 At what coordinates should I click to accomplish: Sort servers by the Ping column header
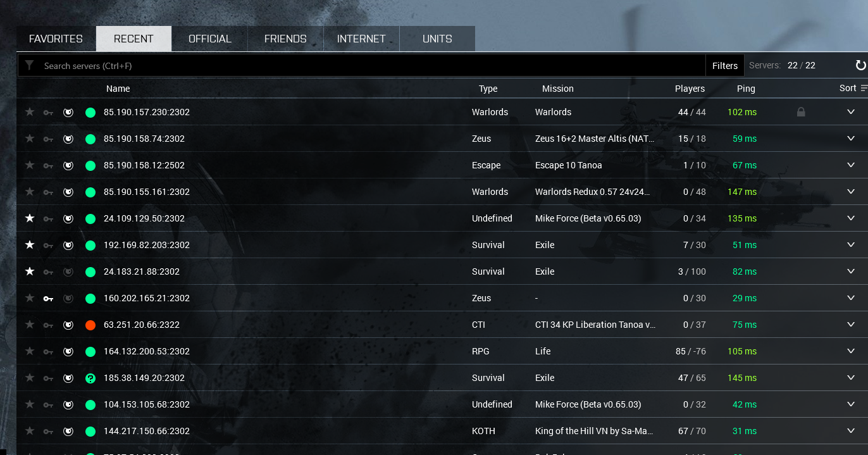[746, 89]
